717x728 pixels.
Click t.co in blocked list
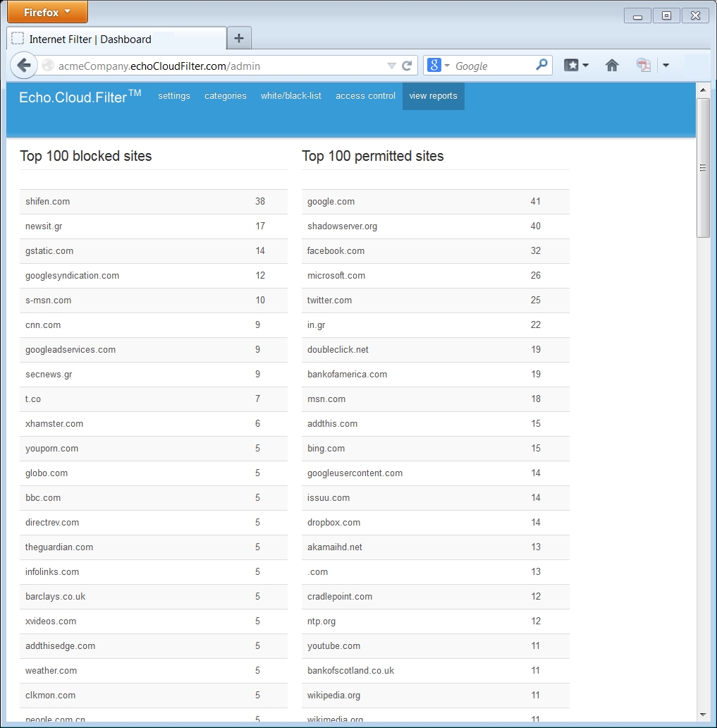[33, 399]
